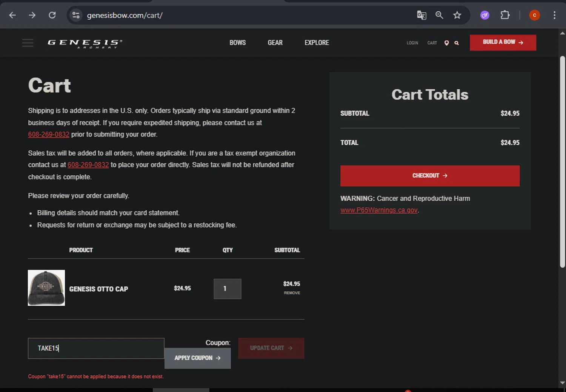Open site information icon in address bar
The image size is (566, 392).
(76, 15)
